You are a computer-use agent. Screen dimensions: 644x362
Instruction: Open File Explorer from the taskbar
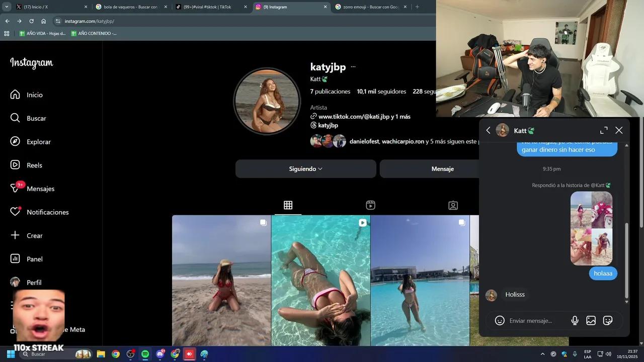coord(101,354)
